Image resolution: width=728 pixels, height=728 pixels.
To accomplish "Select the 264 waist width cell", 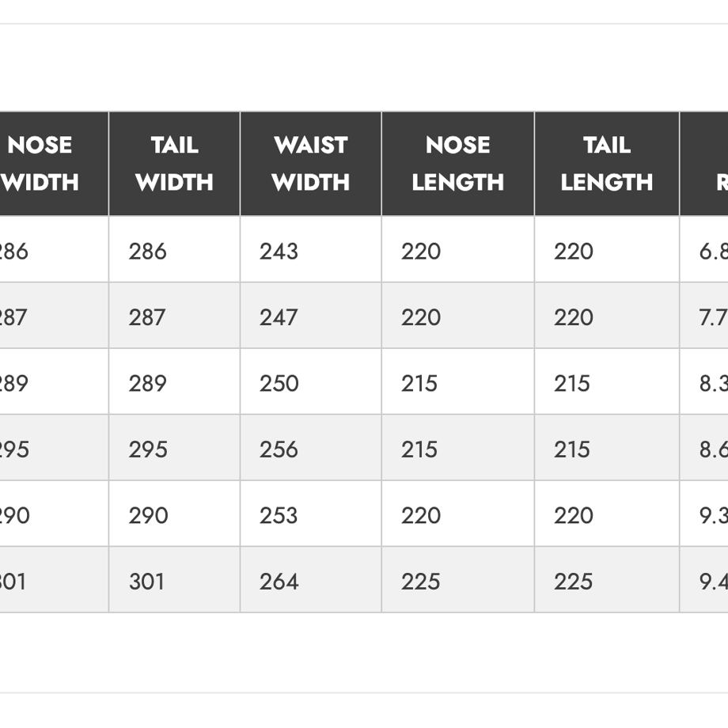I will click(311, 579).
